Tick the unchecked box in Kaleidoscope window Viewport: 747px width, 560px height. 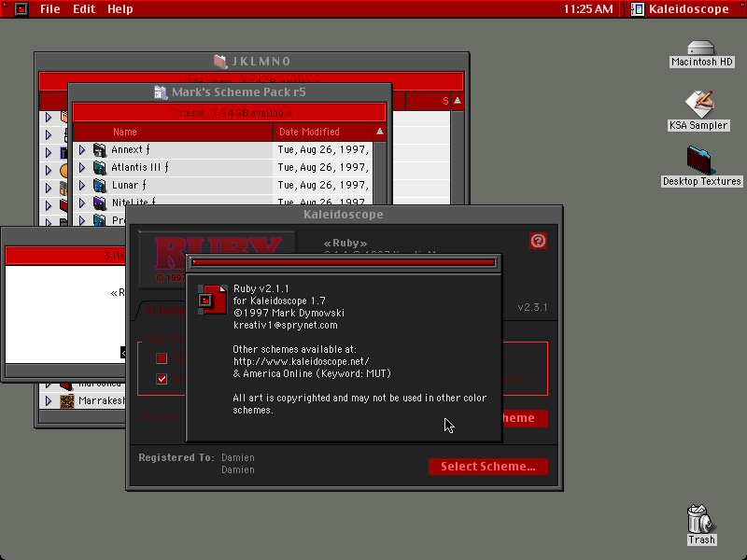[x=162, y=358]
